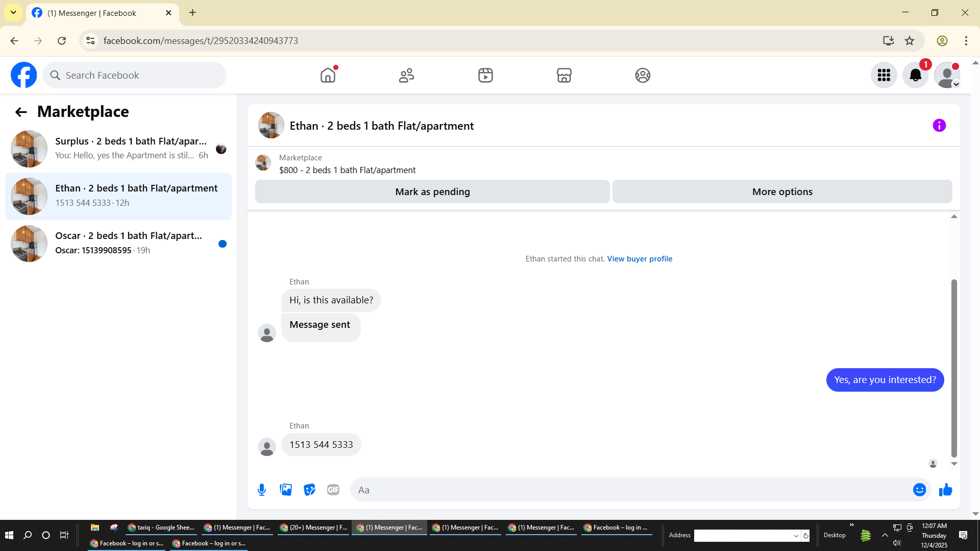Open the Marketplace storefront icon
This screenshot has height=551, width=980.
coord(564,75)
